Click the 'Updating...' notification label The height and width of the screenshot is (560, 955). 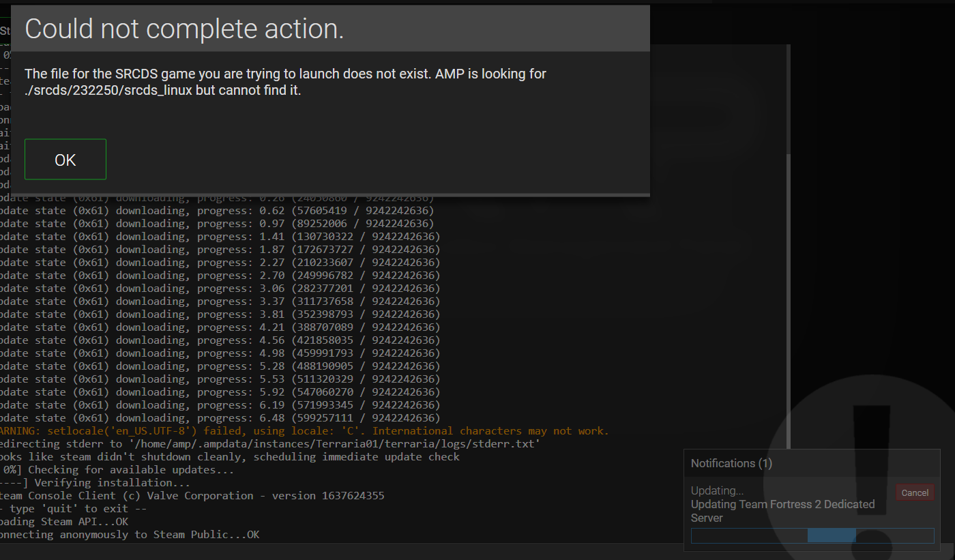pyautogui.click(x=717, y=490)
